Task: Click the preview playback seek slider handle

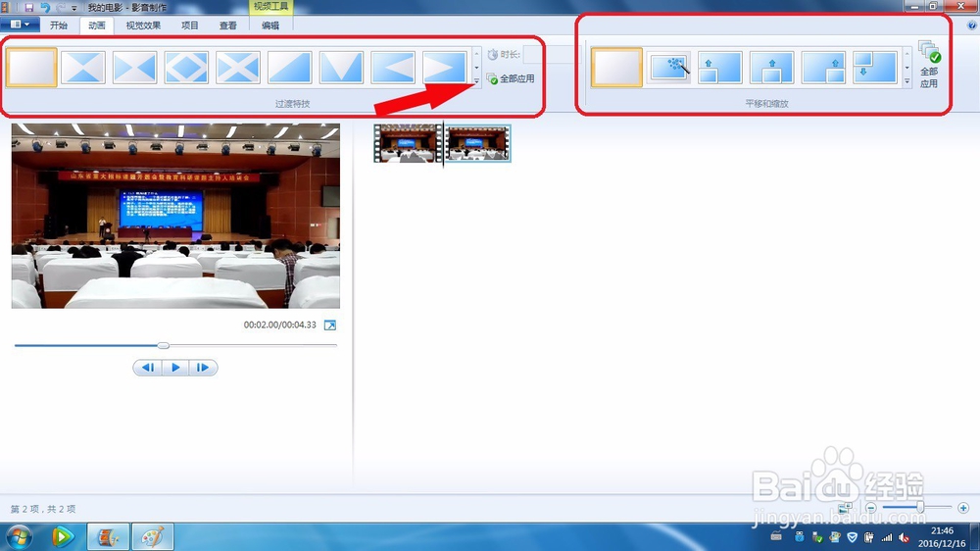Action: pyautogui.click(x=163, y=345)
